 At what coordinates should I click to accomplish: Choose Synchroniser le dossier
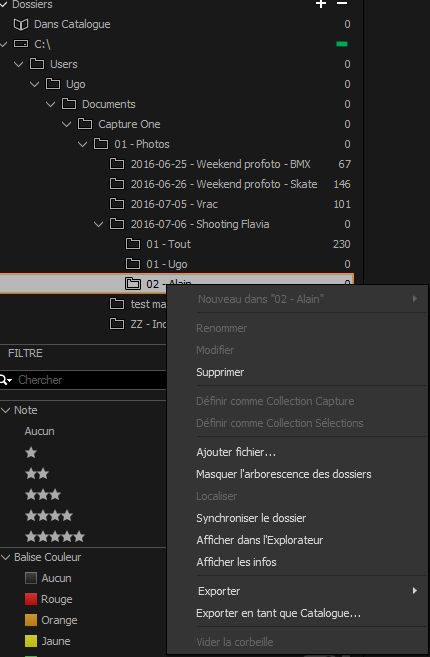tap(251, 518)
